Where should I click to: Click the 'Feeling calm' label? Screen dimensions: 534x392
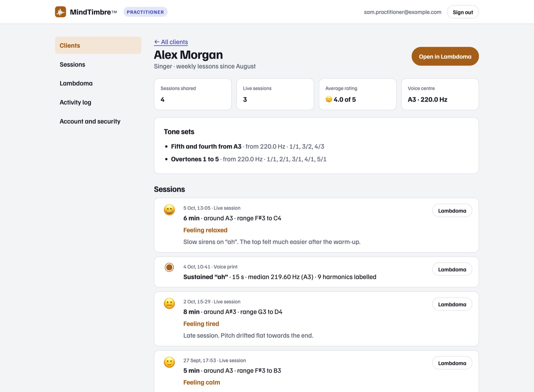[x=202, y=382]
